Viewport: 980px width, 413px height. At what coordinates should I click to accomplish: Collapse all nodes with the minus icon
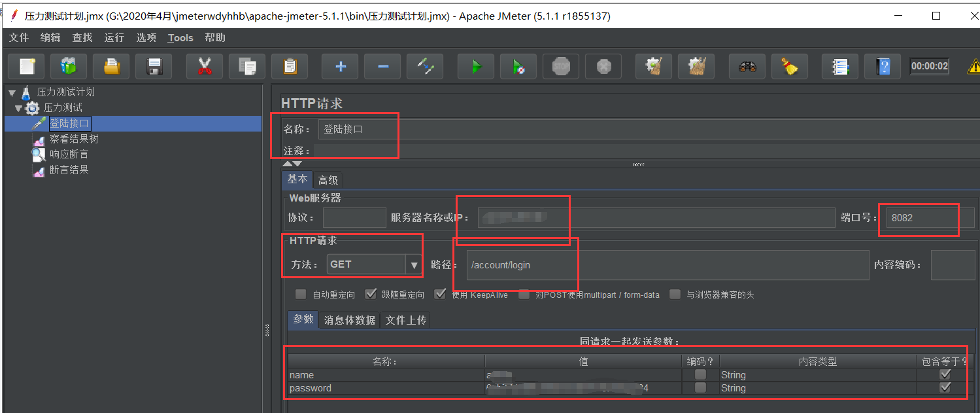coord(383,66)
